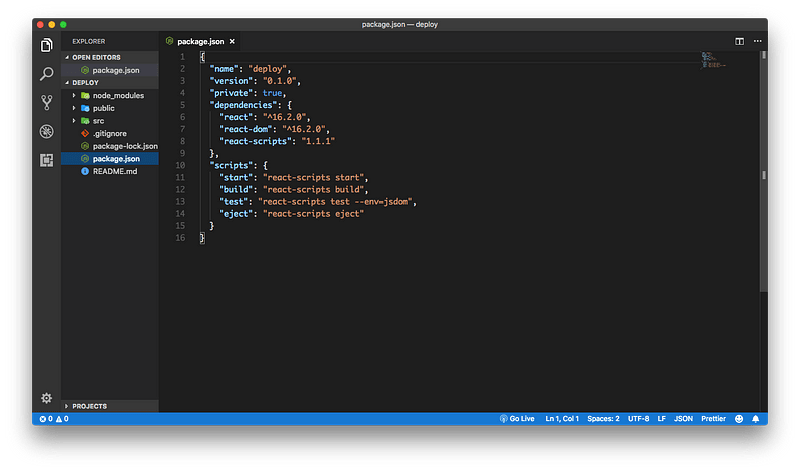Click the Ln 1, Col 1 cursor position
Image resolution: width=800 pixels, height=471 pixels.
point(562,418)
